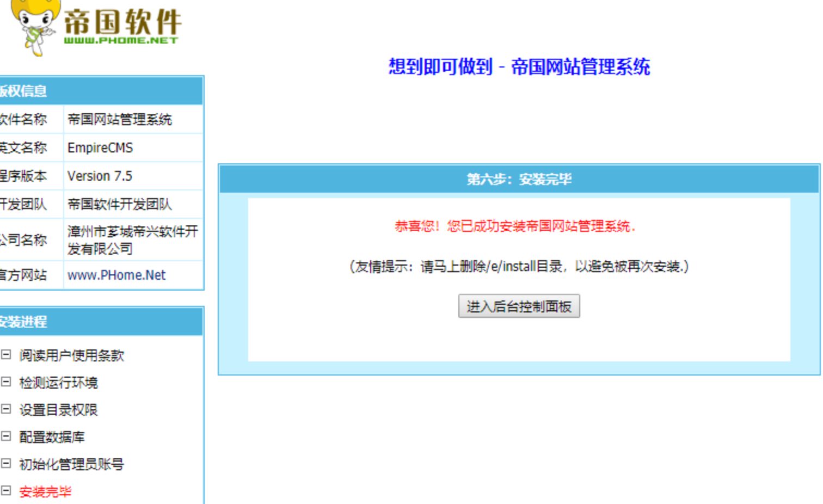The height and width of the screenshot is (504, 823).
Task: Click the 软件名称 label cell
Action: (32, 119)
